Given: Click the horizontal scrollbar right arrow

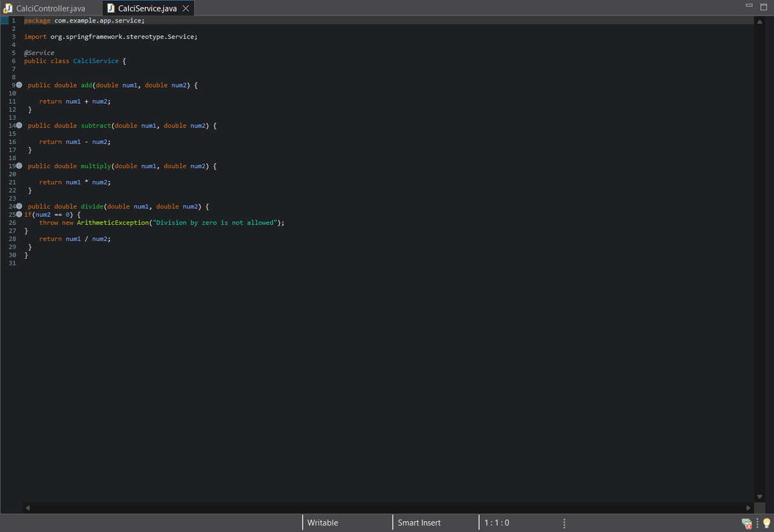Looking at the screenshot, I should click(748, 508).
